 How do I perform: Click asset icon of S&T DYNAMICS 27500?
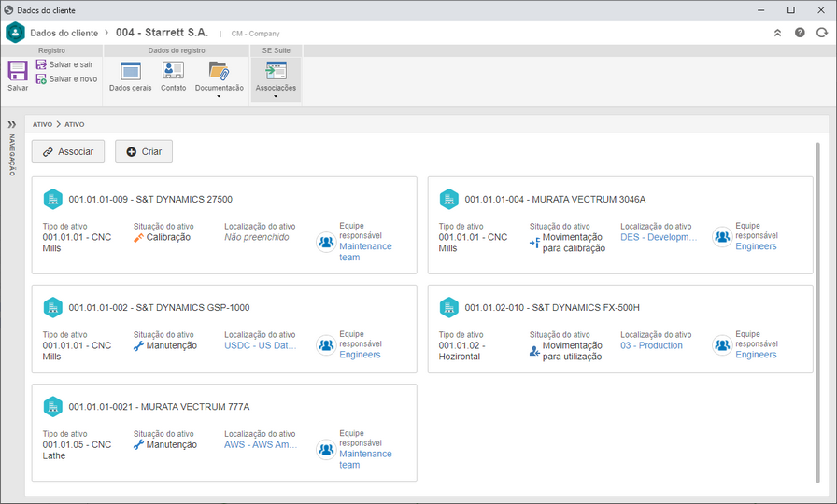click(x=53, y=199)
